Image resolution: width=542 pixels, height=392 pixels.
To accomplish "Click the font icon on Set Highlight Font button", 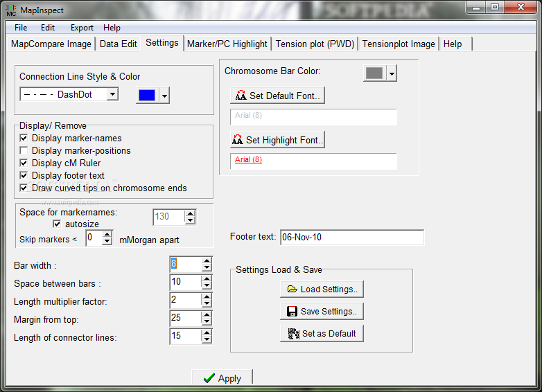I will pyautogui.click(x=238, y=139).
